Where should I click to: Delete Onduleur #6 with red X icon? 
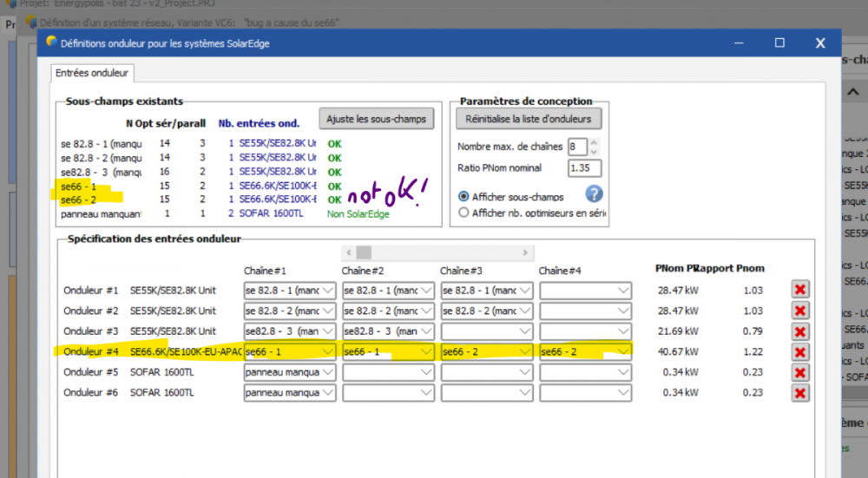[800, 393]
